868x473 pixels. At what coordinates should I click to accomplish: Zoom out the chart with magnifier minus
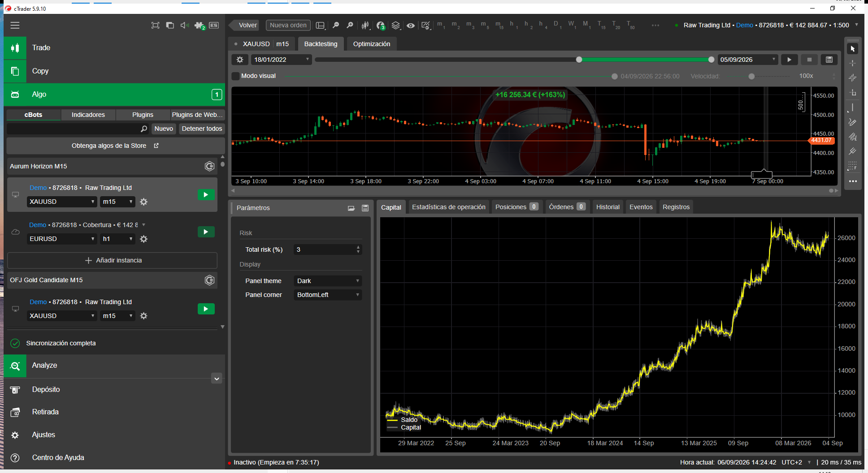(335, 25)
